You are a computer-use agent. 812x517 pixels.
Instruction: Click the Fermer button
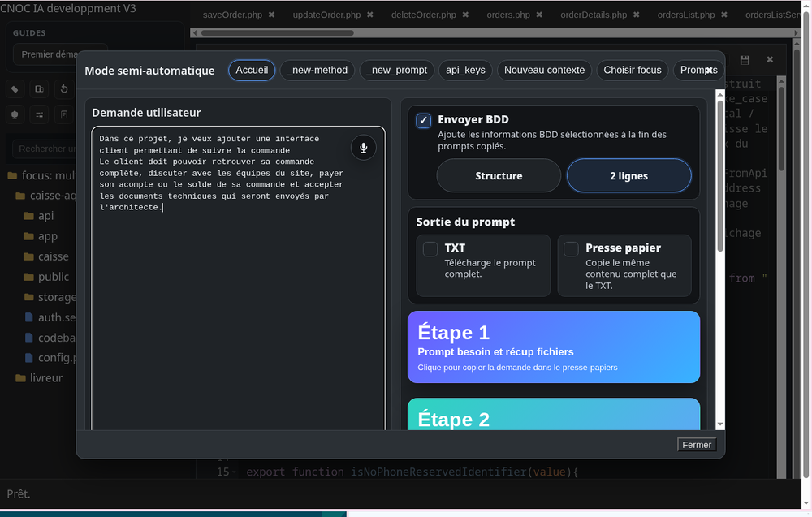697,445
